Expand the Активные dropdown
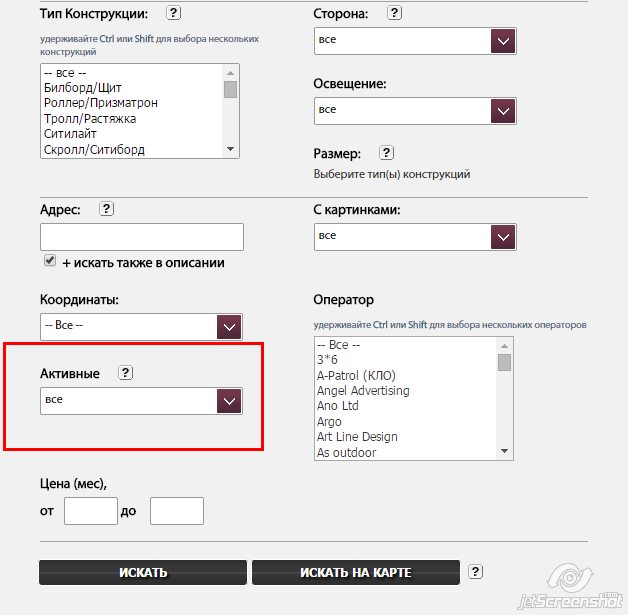628x615 pixels. pos(141,401)
